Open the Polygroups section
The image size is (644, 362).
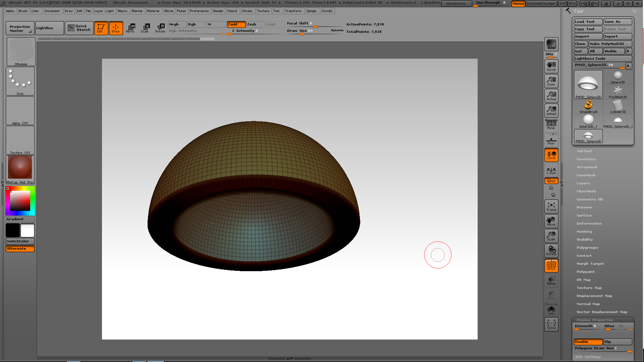[x=587, y=248]
